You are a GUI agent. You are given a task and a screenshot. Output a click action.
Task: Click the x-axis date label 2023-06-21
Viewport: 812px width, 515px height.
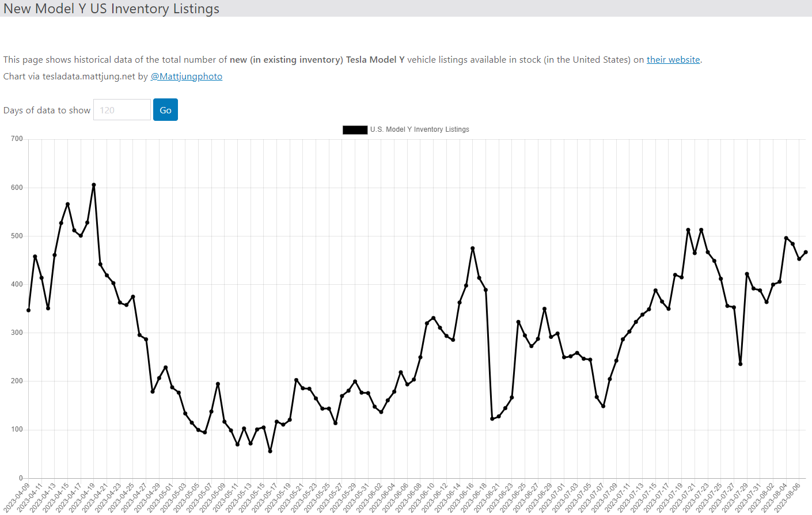(487, 498)
